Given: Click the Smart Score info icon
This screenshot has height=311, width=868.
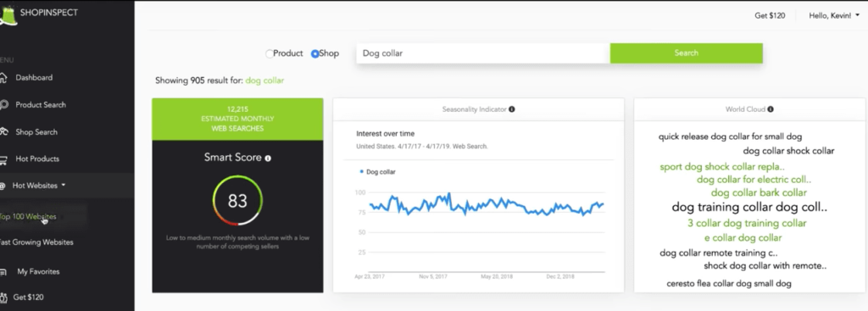Looking at the screenshot, I should pos(268,158).
